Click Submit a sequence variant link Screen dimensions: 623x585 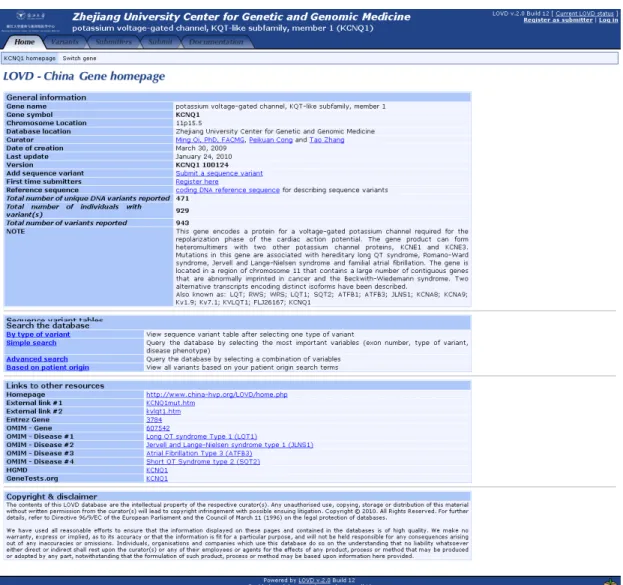[x=219, y=173]
